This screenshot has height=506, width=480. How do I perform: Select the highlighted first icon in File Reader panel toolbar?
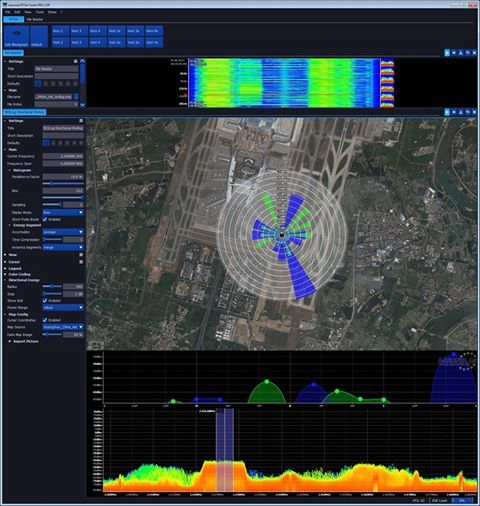pyautogui.click(x=447, y=53)
